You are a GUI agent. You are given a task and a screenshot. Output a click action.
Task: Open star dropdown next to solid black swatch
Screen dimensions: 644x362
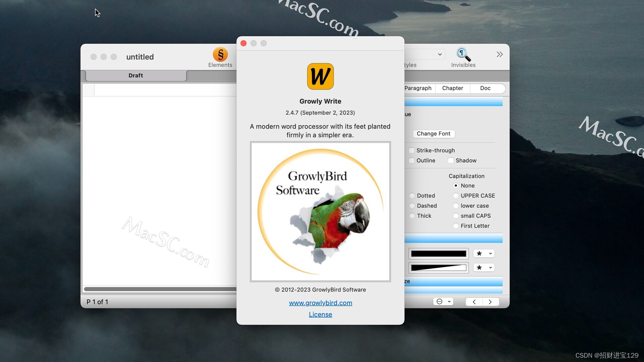(484, 253)
